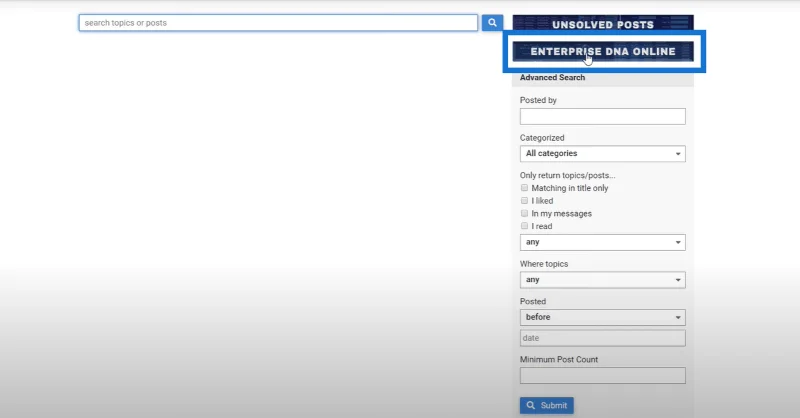Open the Where topics dropdown
Screen dimensions: 800x418
click(x=603, y=280)
